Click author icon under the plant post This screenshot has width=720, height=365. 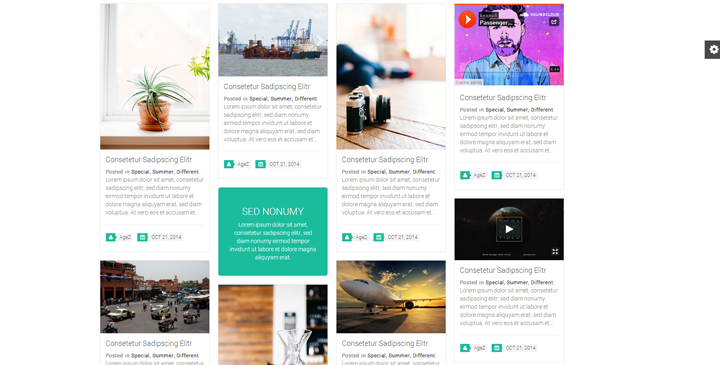[x=111, y=237]
